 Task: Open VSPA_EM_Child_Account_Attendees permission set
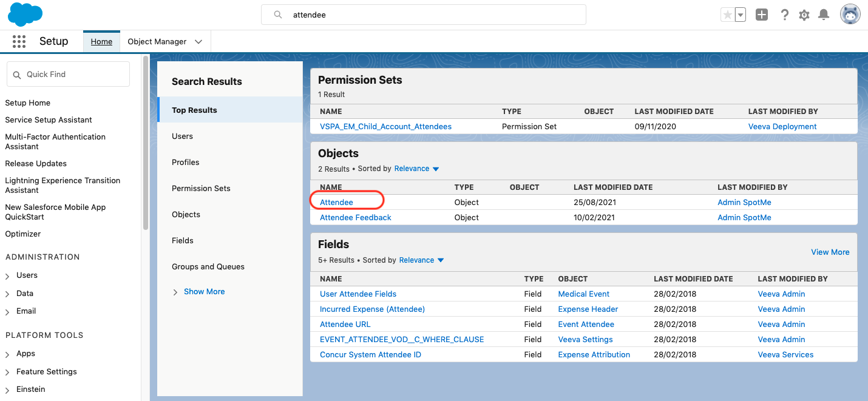[x=385, y=126]
